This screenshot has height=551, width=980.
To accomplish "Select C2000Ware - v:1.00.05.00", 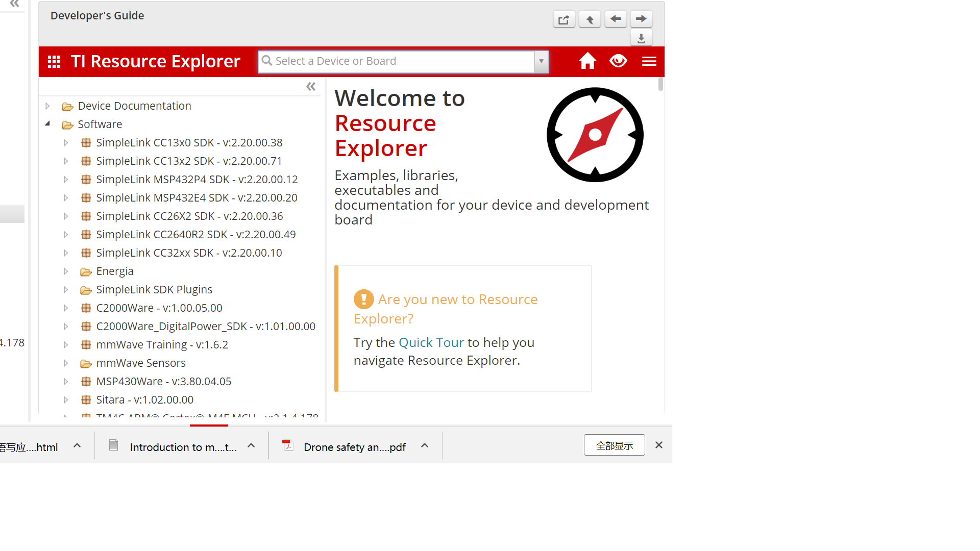I will (x=159, y=308).
